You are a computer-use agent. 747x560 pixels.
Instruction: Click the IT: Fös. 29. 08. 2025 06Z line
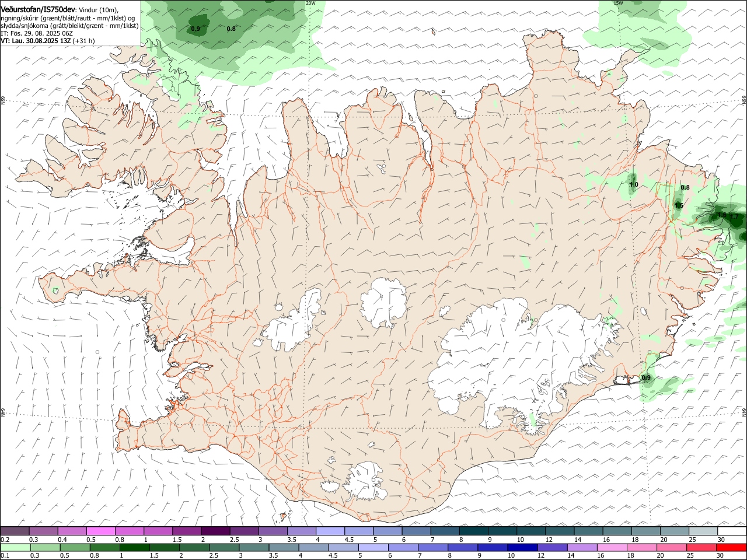pyautogui.click(x=37, y=33)
